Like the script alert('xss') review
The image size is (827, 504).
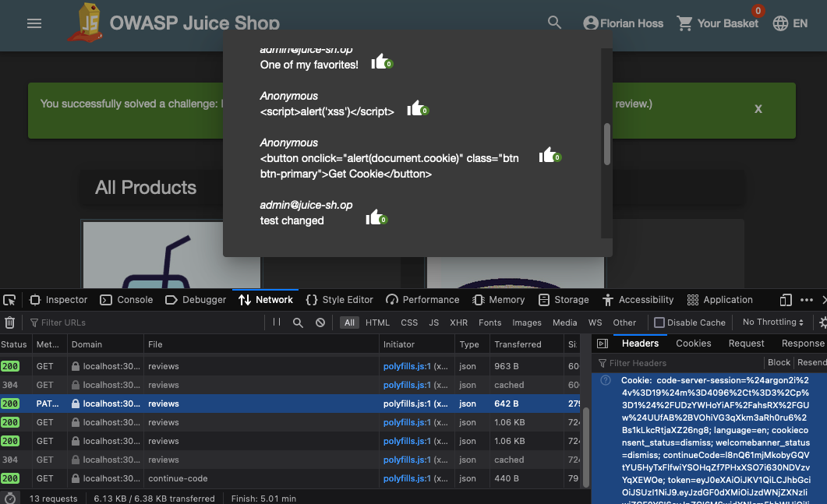point(417,109)
